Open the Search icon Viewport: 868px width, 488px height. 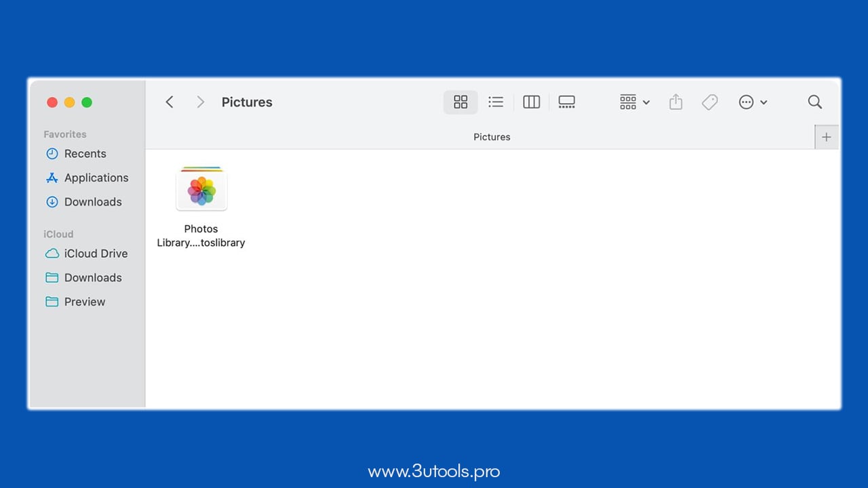tap(814, 102)
